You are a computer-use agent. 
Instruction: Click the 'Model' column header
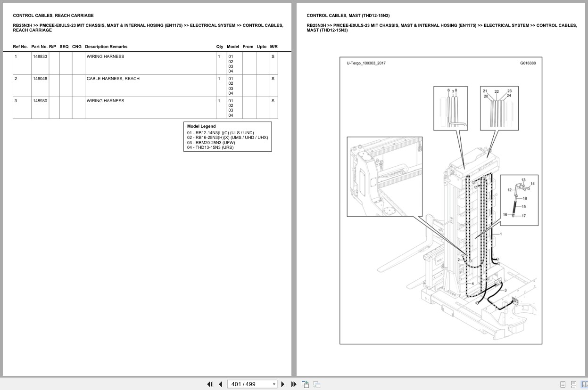pos(233,47)
